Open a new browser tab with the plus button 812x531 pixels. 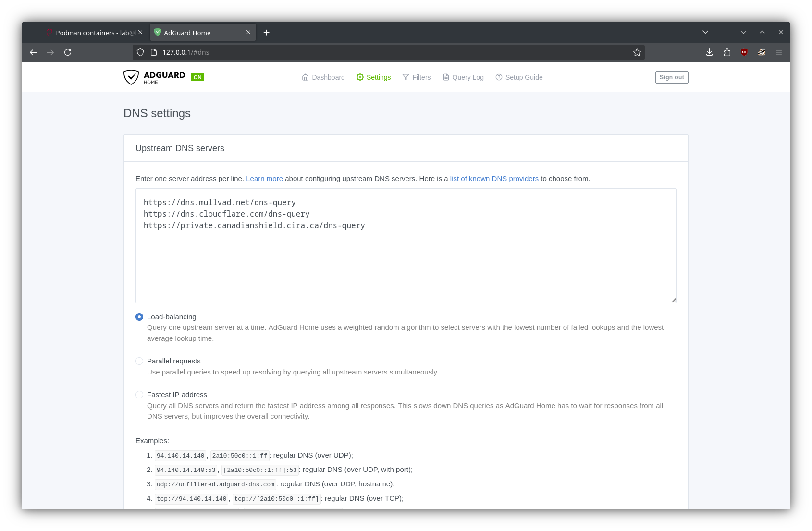coord(267,33)
